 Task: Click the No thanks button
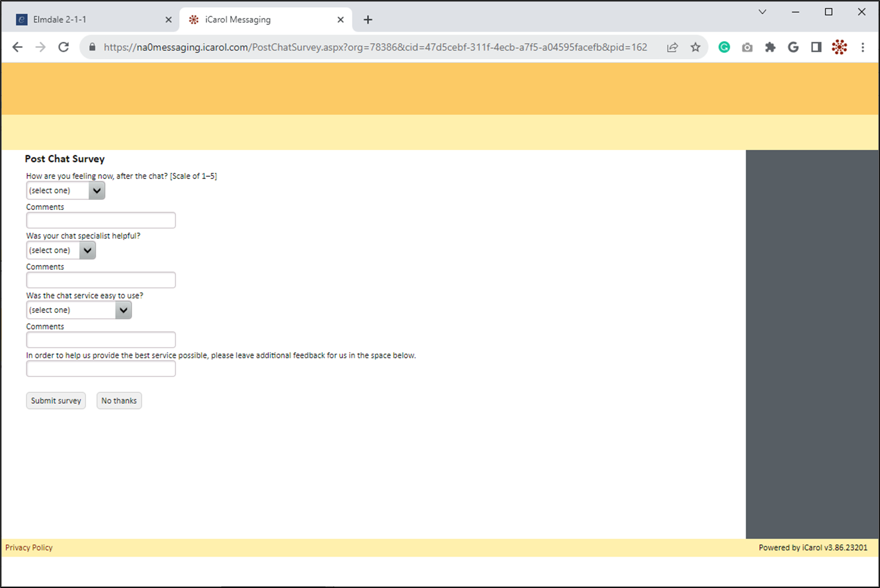pyautogui.click(x=119, y=400)
